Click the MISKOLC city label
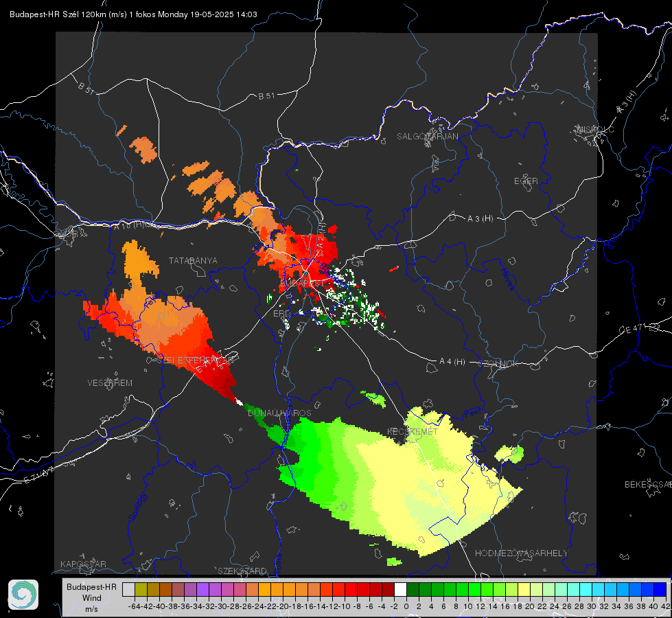This screenshot has width=672, height=618. 595,129
